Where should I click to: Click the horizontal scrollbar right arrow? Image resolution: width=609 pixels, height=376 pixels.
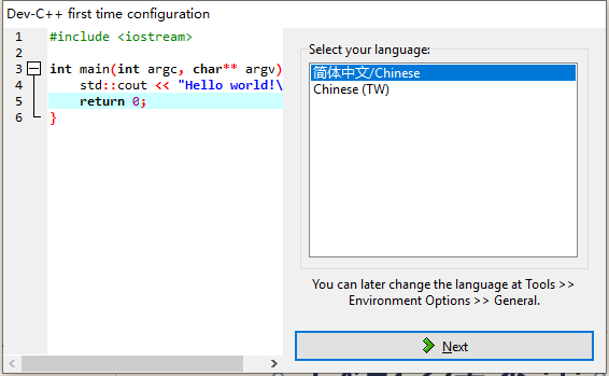(x=274, y=364)
